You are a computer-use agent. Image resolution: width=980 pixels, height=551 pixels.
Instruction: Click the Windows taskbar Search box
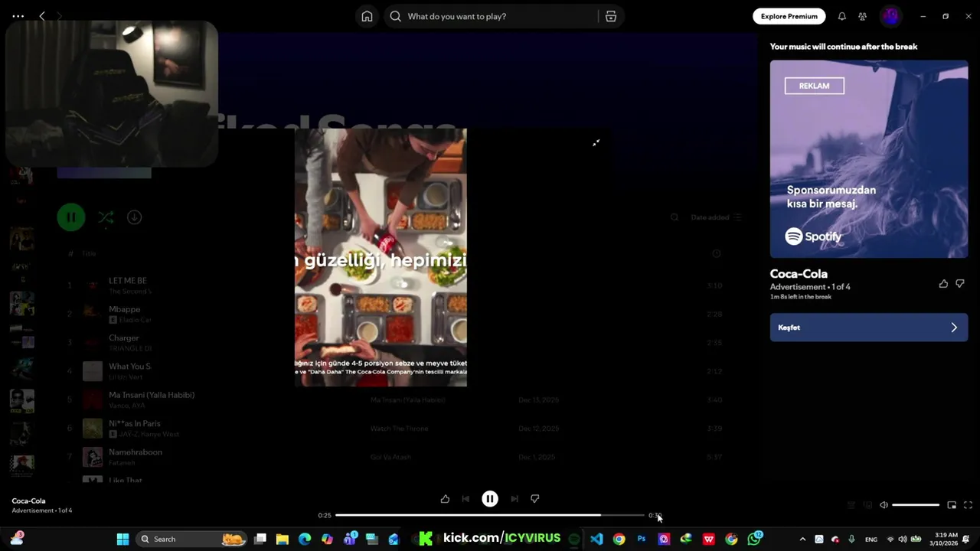pos(191,539)
